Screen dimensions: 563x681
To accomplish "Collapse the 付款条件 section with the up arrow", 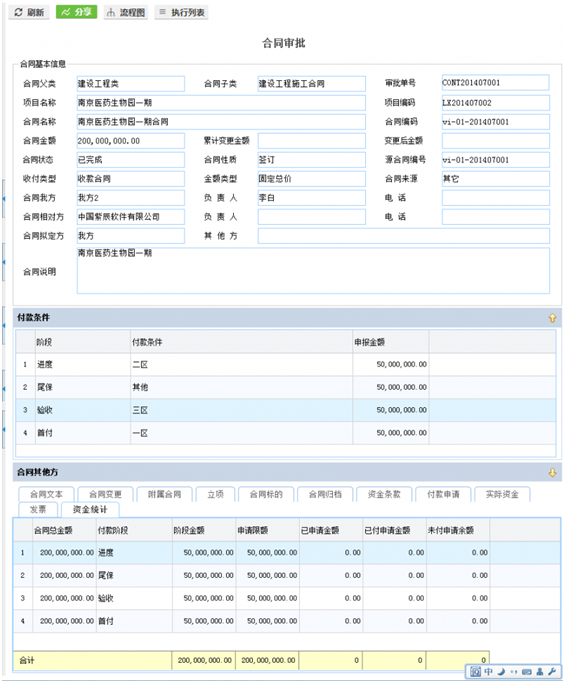I will [x=552, y=318].
